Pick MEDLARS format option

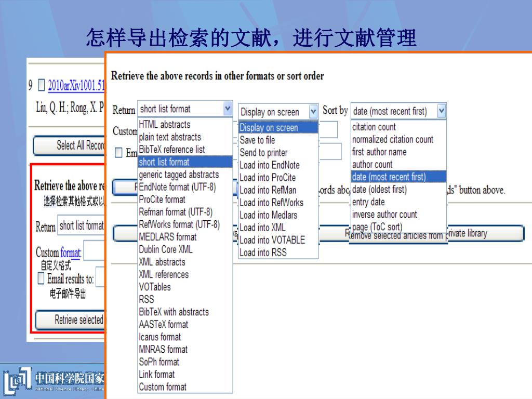185,237
